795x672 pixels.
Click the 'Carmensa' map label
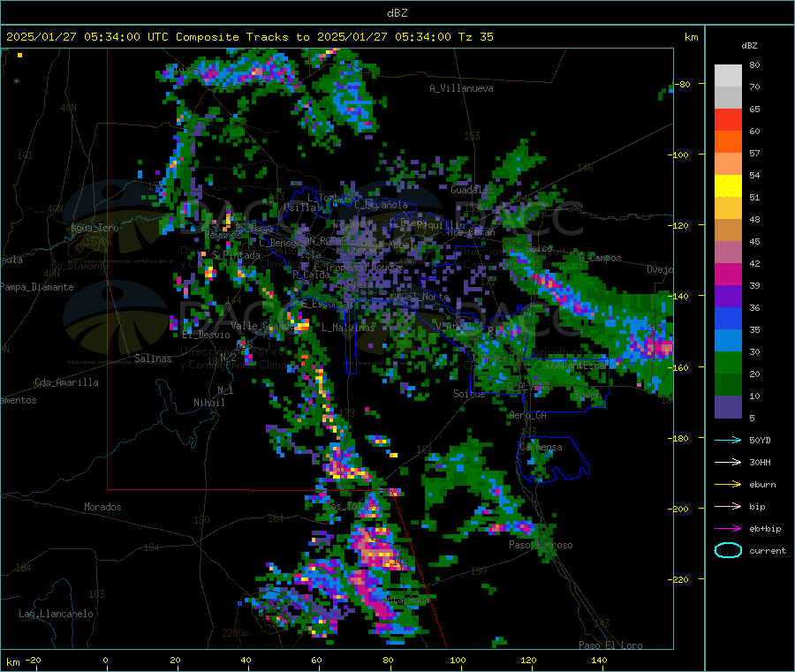click(x=541, y=447)
